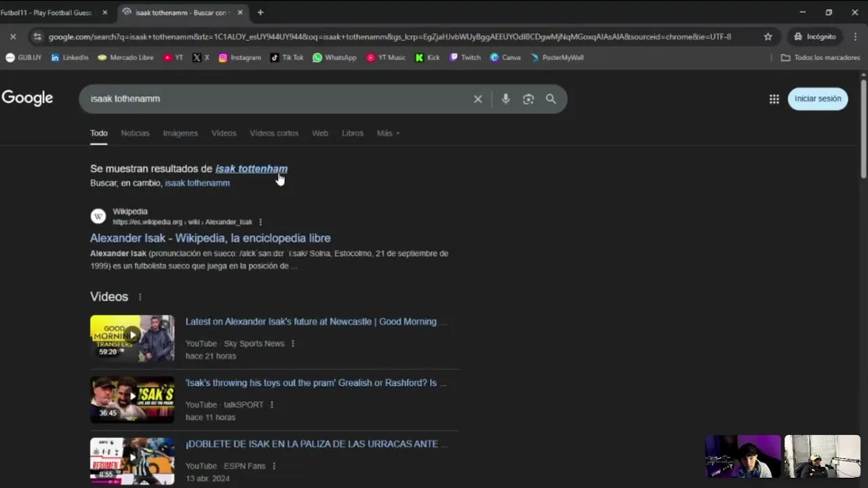Viewport: 868px width, 488px height.
Task: Open the YT Music bookmark
Action: [x=386, y=58]
